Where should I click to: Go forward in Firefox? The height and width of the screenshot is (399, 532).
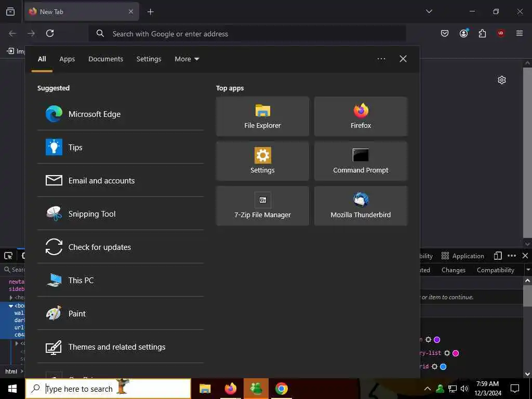point(31,33)
